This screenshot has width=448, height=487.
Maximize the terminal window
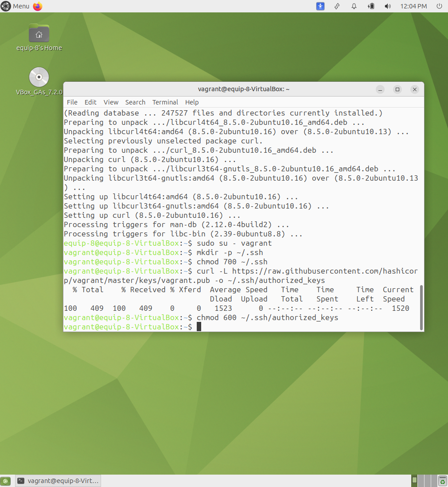pos(397,89)
